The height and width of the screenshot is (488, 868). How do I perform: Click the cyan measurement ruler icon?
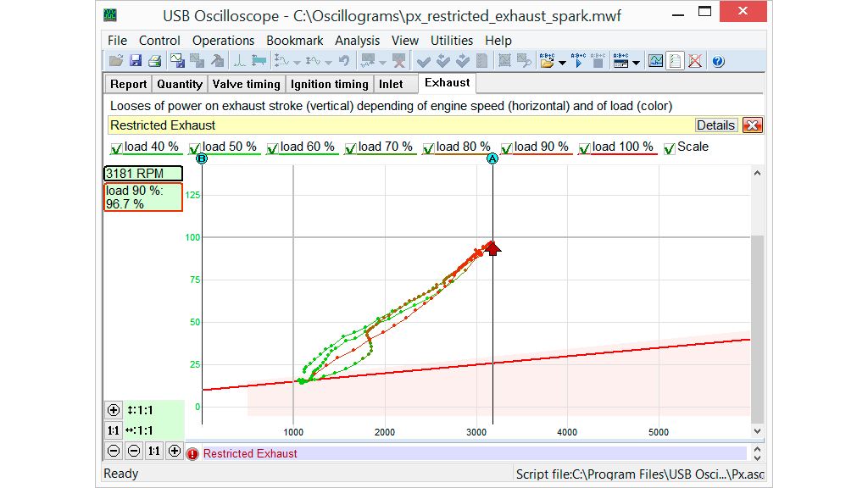(x=259, y=61)
